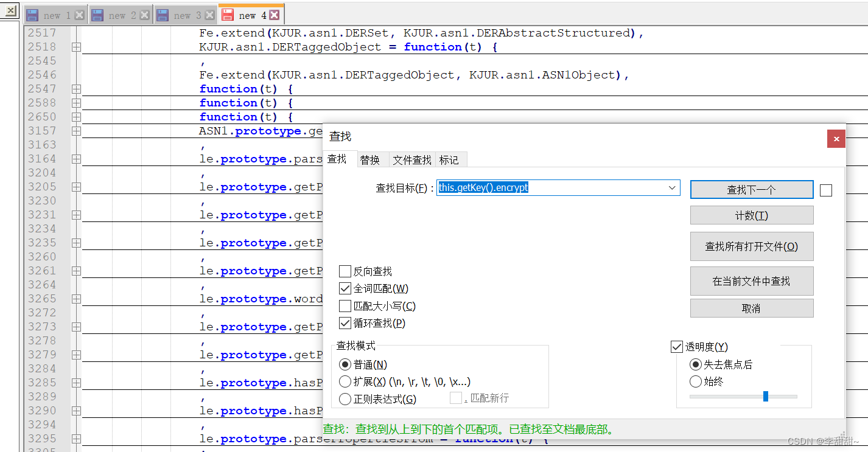Select the 正则表达式(G) search mode
This screenshot has height=452, width=868.
345,399
